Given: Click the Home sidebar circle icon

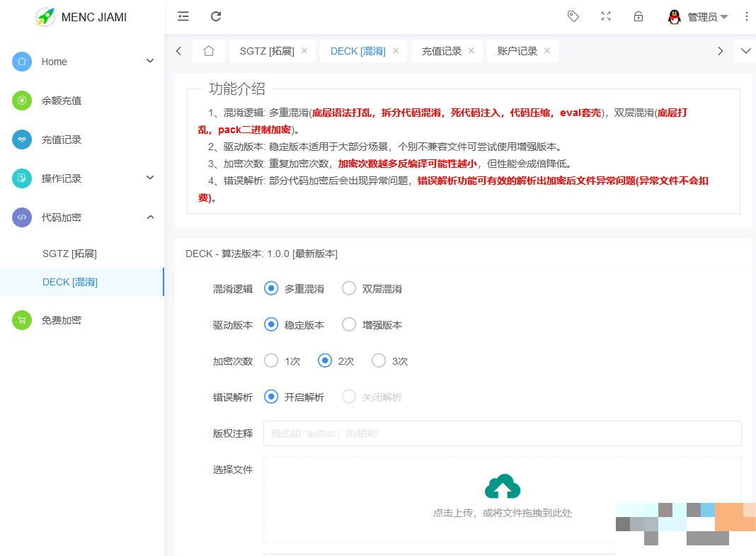Looking at the screenshot, I should 22,62.
